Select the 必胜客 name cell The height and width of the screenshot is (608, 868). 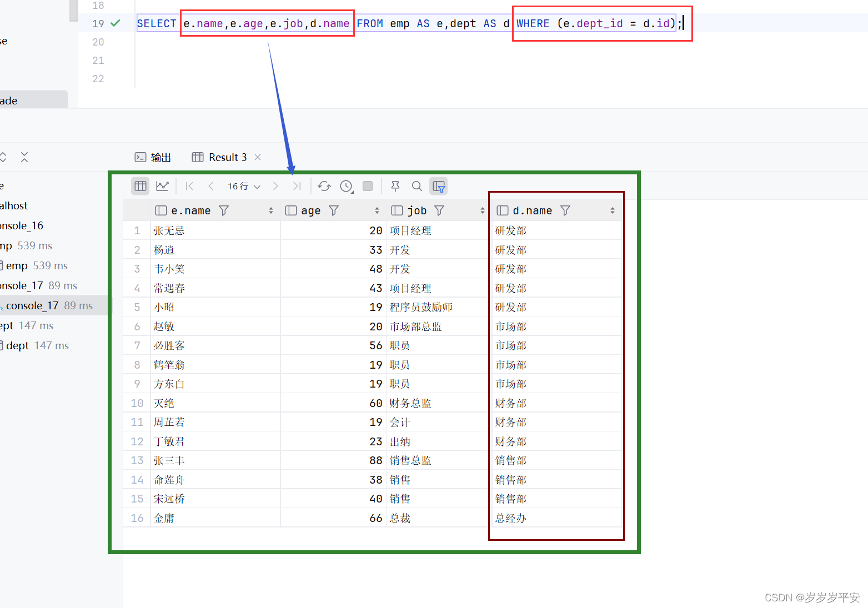coord(215,345)
